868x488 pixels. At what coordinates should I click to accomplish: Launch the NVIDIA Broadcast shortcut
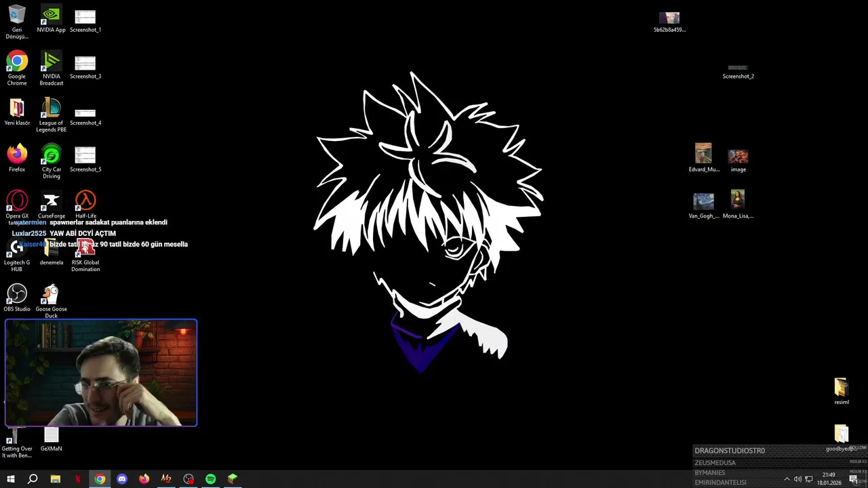52,68
